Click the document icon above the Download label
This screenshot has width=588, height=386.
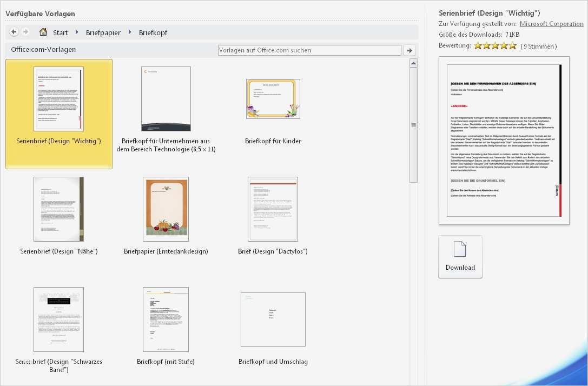point(460,249)
